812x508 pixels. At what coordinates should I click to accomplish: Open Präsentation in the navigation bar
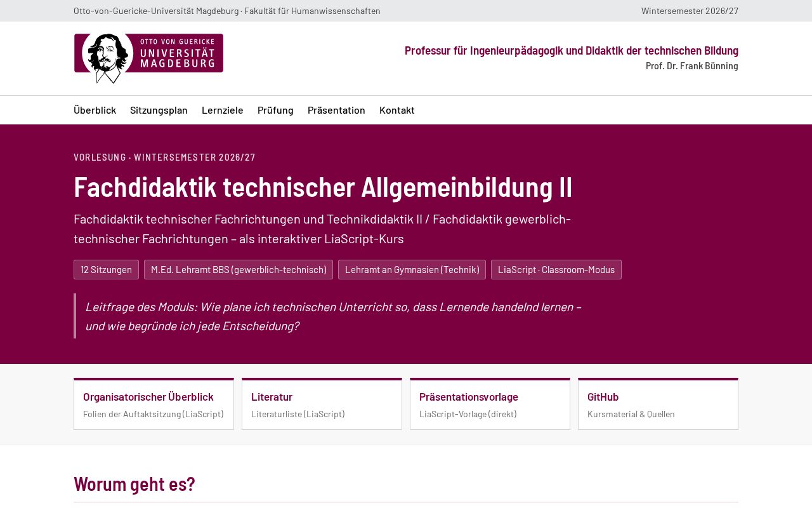pyautogui.click(x=336, y=110)
